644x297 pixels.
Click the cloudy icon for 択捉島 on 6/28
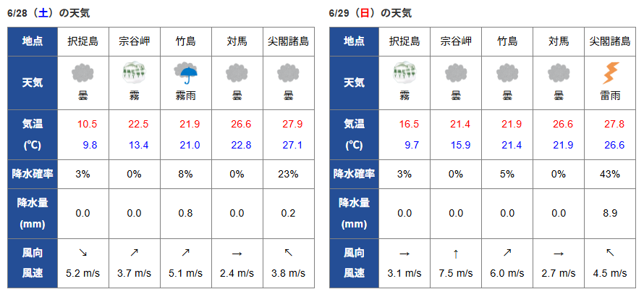[x=83, y=73]
